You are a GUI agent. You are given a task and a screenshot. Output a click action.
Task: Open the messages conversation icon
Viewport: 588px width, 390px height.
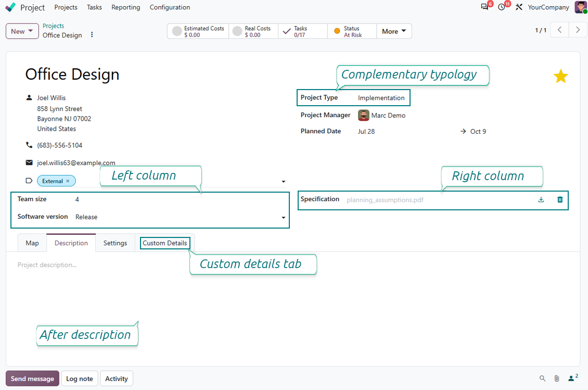(485, 7)
